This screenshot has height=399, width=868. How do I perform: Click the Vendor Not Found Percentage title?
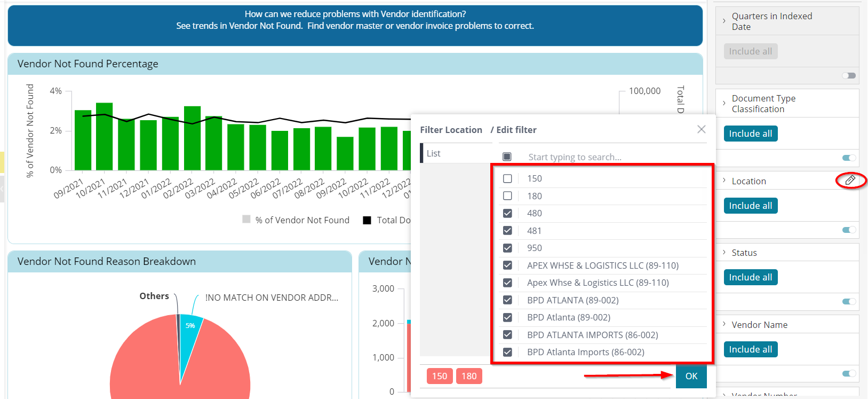click(x=88, y=64)
